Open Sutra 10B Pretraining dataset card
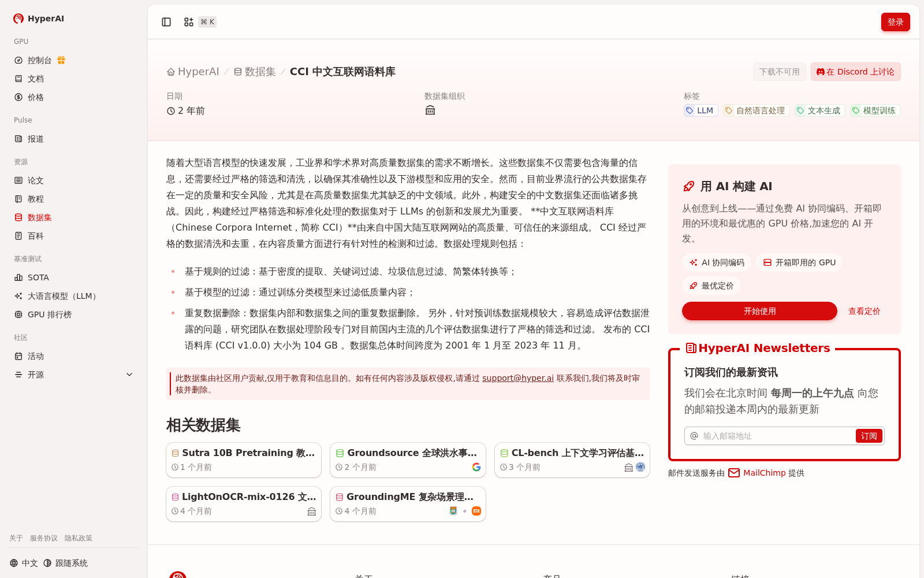This screenshot has height=578, width=924. tap(244, 460)
